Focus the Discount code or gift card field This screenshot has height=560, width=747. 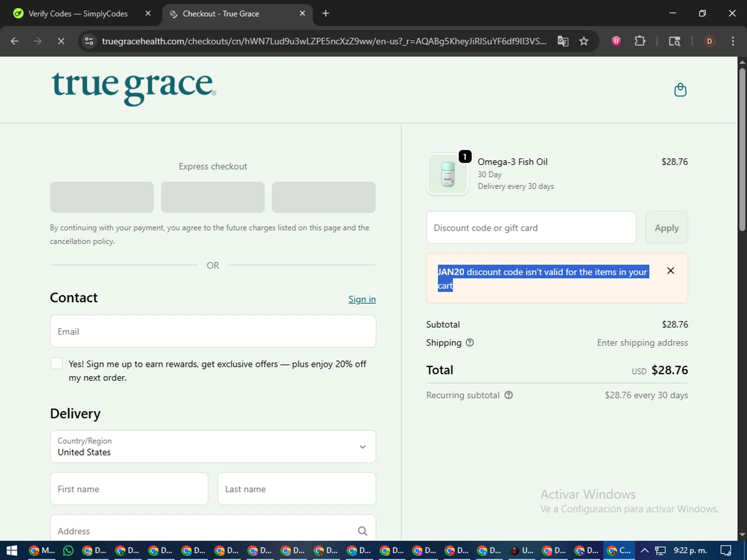[x=531, y=227]
